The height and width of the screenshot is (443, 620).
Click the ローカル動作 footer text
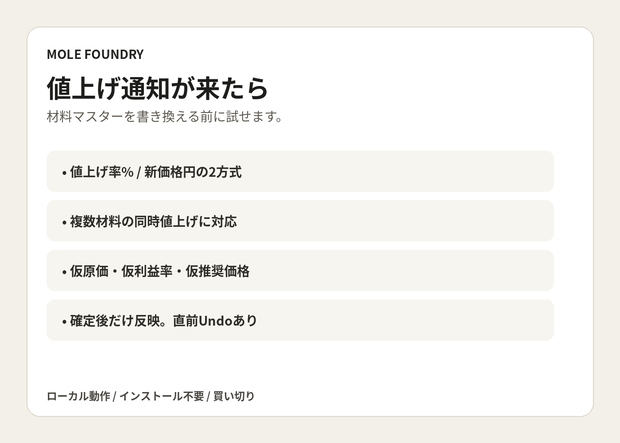tap(78, 396)
